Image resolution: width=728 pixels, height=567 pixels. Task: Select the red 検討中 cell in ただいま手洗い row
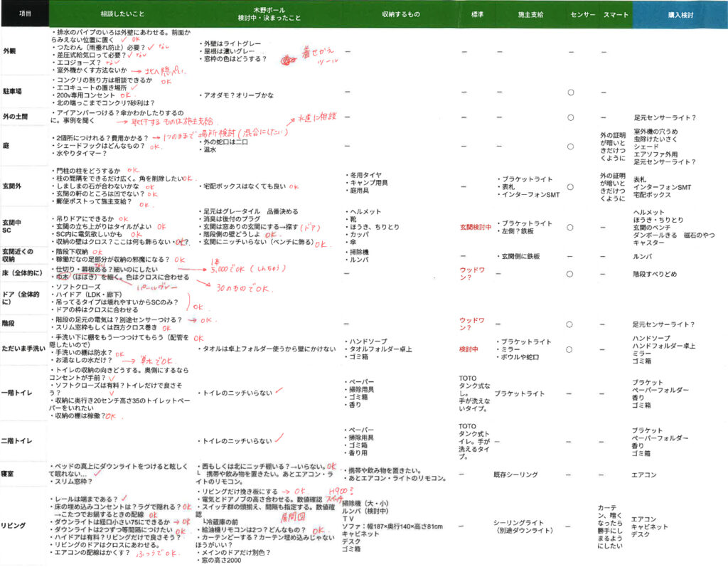pyautogui.click(x=471, y=349)
